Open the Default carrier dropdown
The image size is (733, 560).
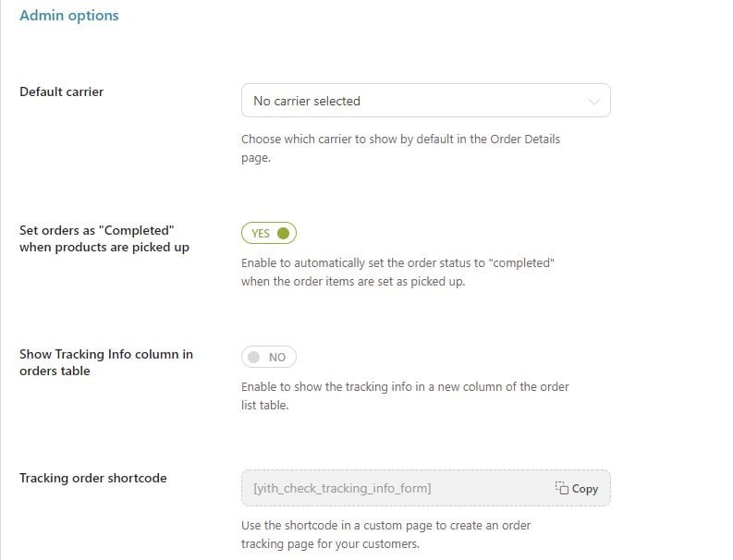[x=425, y=101]
